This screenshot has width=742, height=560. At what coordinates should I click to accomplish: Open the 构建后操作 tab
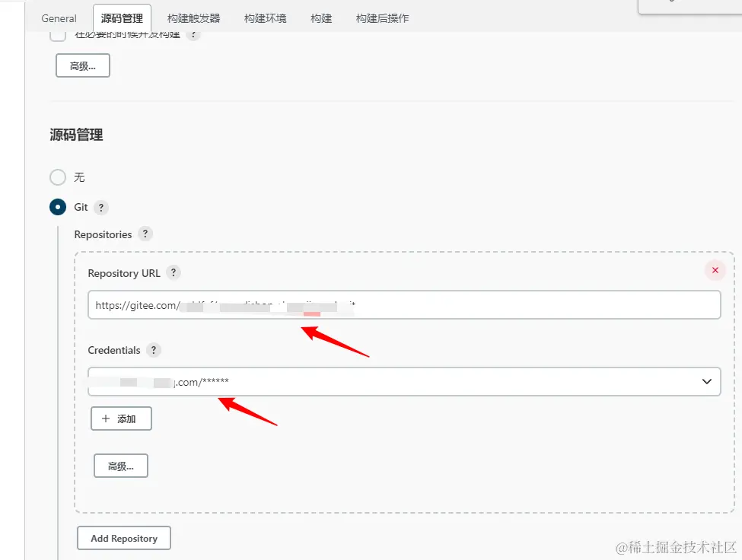point(382,18)
